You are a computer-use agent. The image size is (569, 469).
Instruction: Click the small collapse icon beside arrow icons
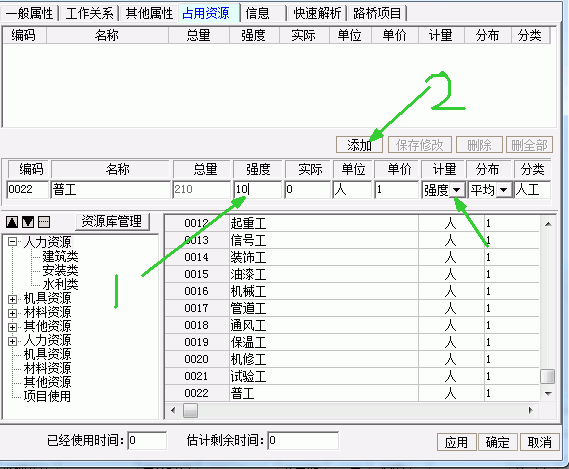[44, 222]
